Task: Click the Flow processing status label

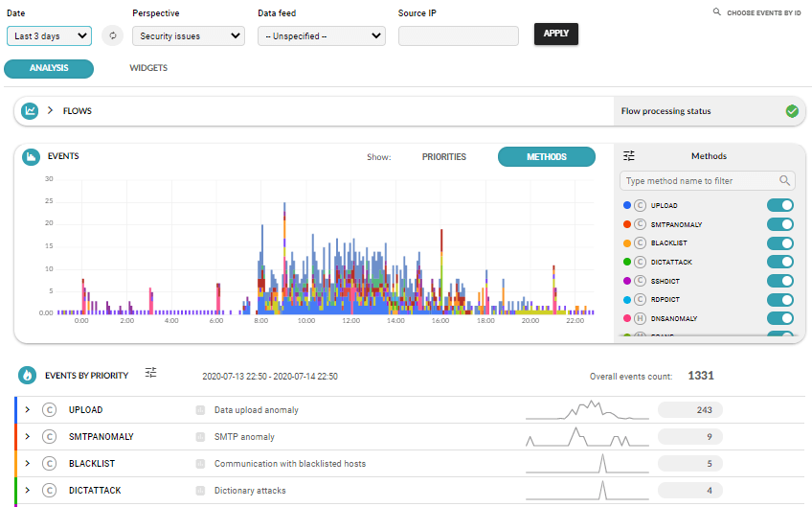Action: pyautogui.click(x=665, y=111)
